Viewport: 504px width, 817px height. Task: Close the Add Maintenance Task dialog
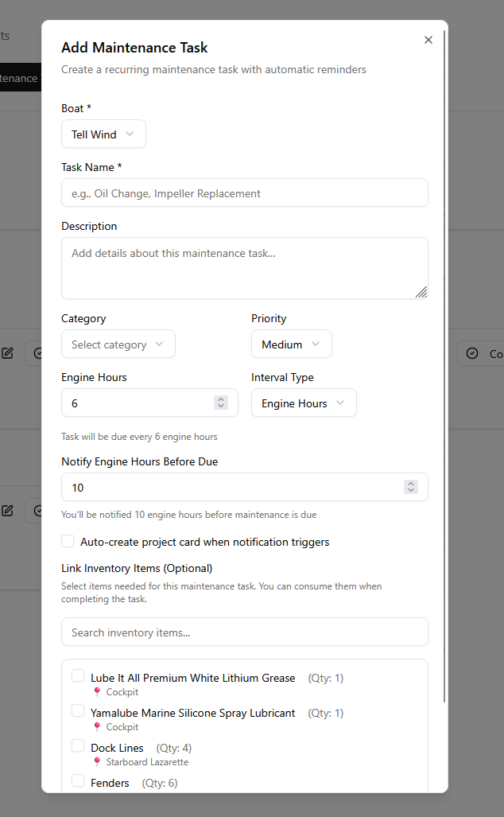pos(428,40)
